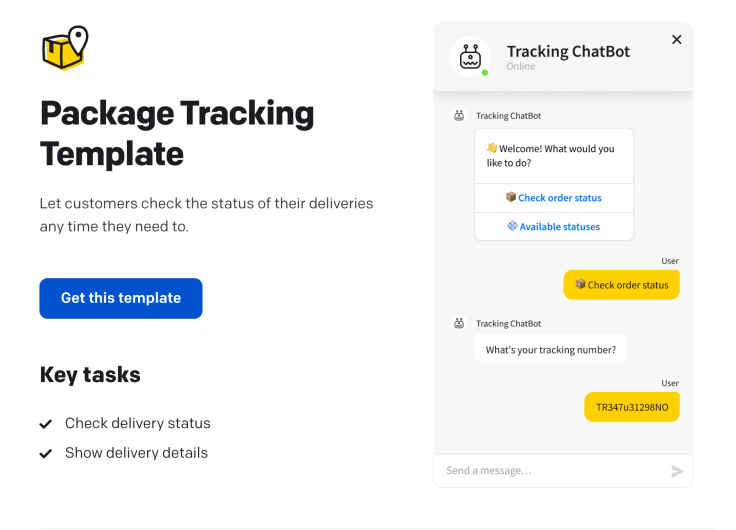
Task: Click the What's your tracking number message
Action: 550,350
